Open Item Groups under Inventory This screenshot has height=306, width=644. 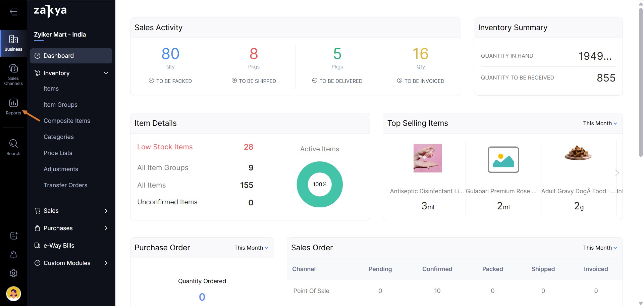point(60,105)
